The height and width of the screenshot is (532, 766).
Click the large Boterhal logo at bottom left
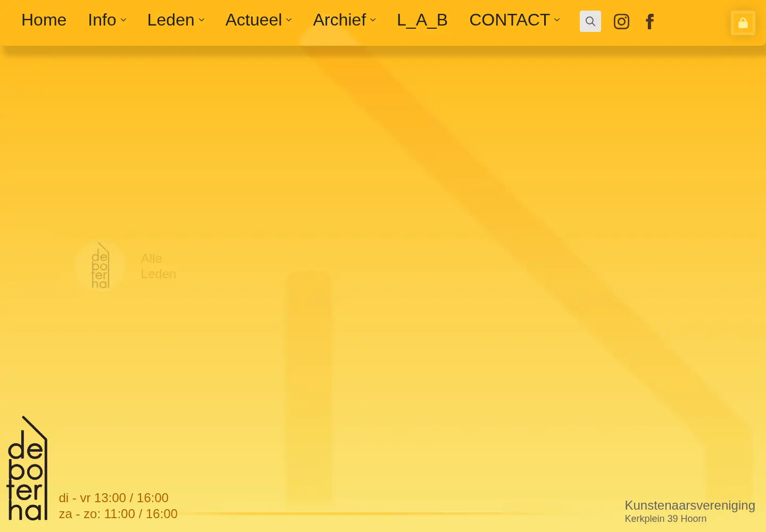point(28,468)
